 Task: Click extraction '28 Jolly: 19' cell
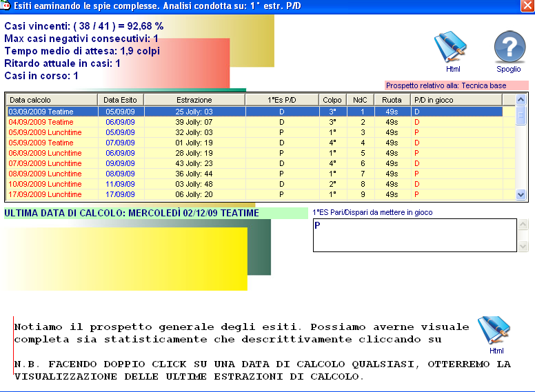coord(194,153)
